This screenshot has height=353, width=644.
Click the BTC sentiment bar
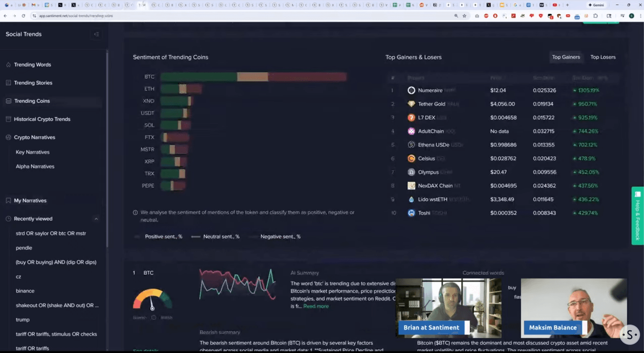253,77
